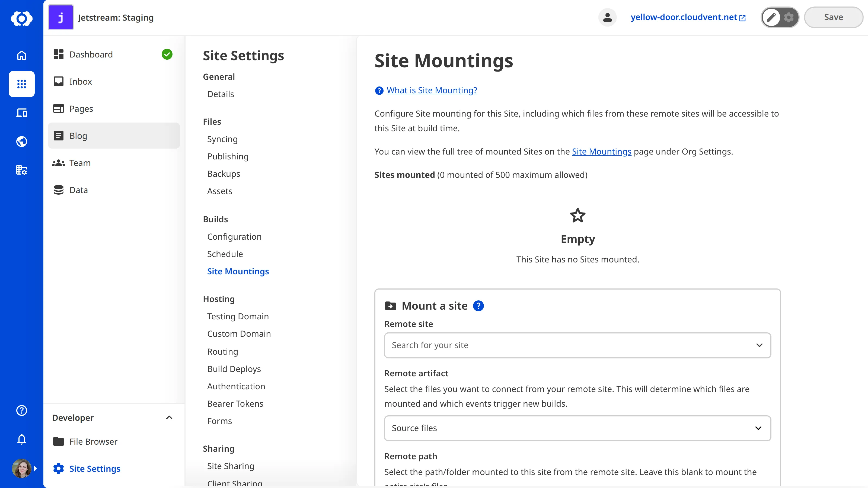
Task: Open the Source files remote artifact dropdown
Action: coord(577,428)
